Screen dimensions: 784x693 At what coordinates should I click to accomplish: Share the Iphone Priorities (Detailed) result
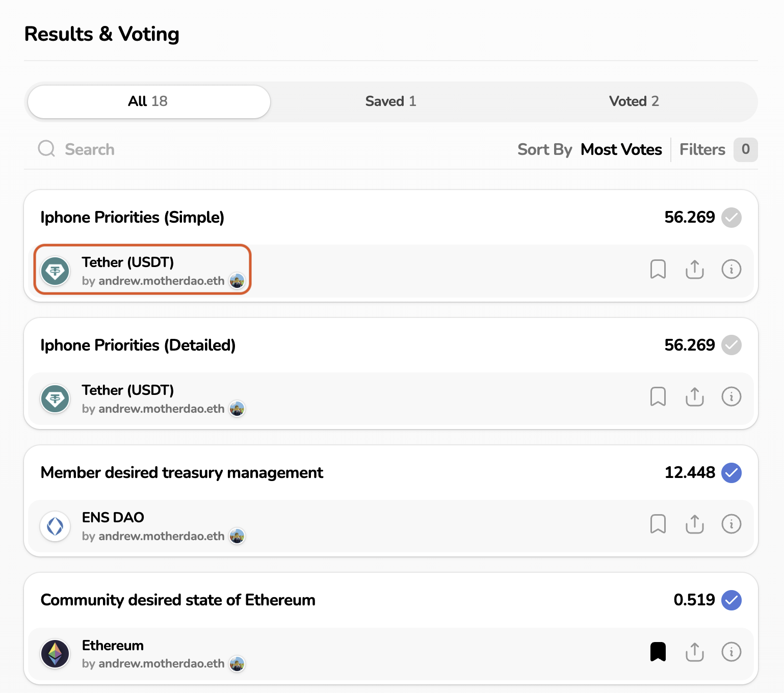point(695,396)
